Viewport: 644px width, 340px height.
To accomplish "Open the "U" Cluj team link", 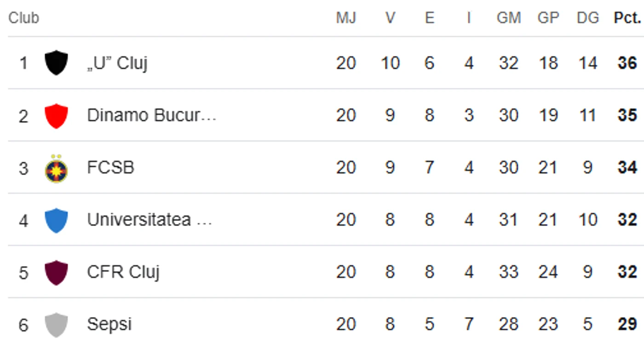I will [117, 63].
